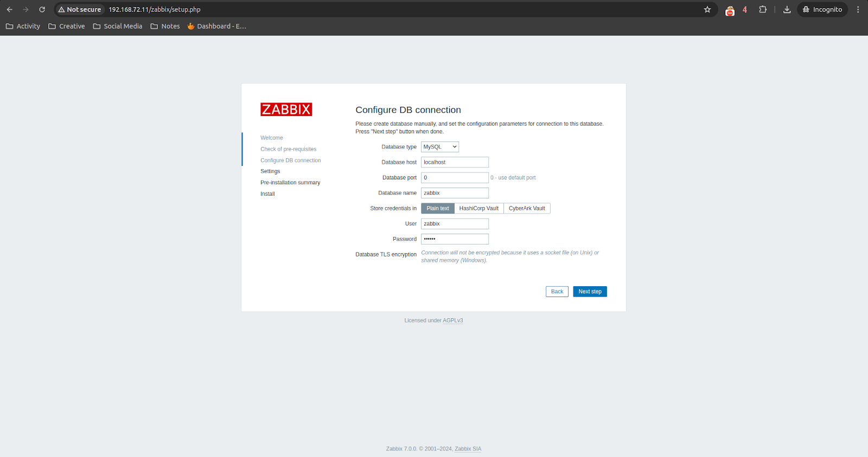The height and width of the screenshot is (457, 868).
Task: Open the Database type MySQL dropdown
Action: tap(440, 147)
